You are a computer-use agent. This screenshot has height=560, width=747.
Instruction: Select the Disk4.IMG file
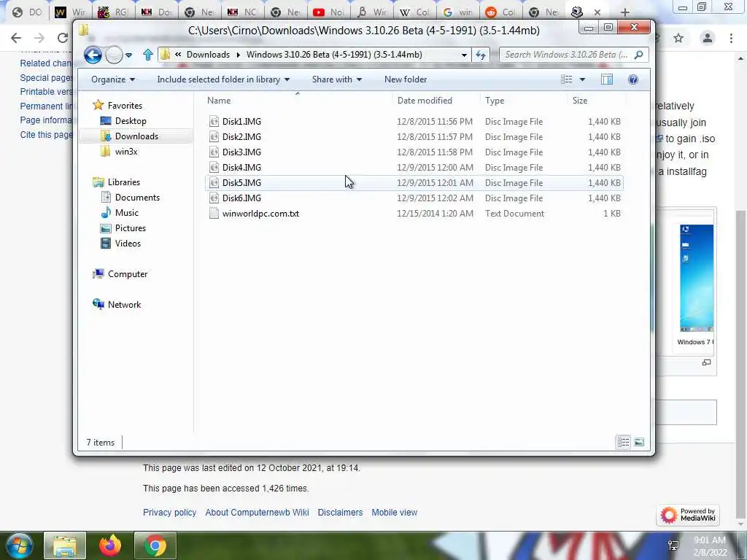point(414,167)
